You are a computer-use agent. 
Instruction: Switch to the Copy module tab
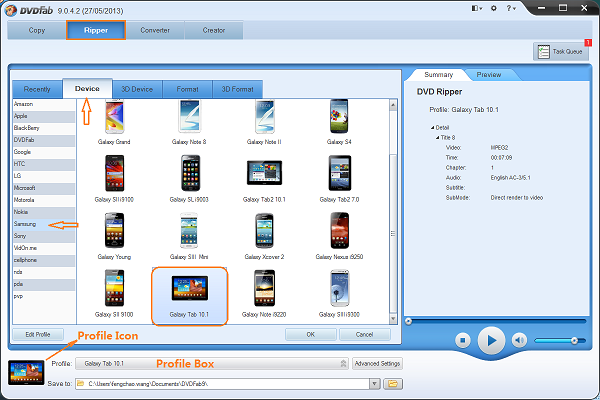point(37,30)
